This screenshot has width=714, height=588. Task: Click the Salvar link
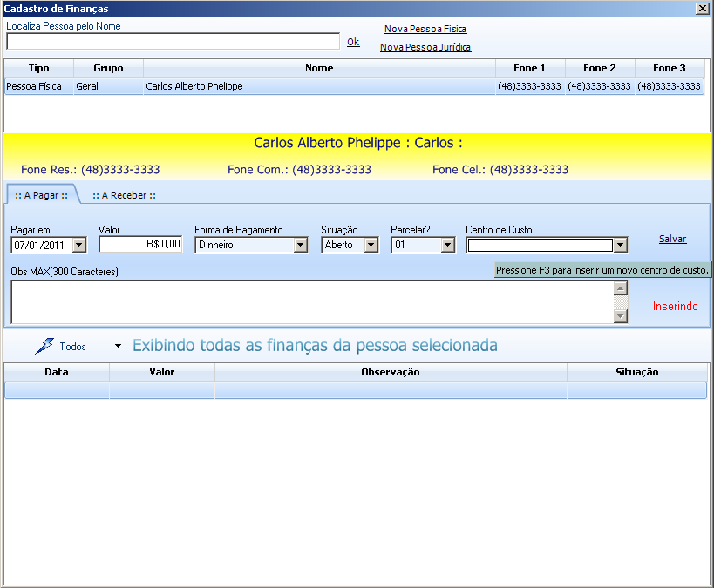point(672,239)
